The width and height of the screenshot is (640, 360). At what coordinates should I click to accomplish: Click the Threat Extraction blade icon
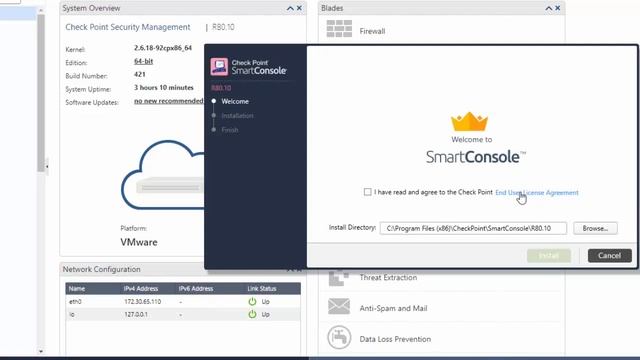tap(338, 278)
